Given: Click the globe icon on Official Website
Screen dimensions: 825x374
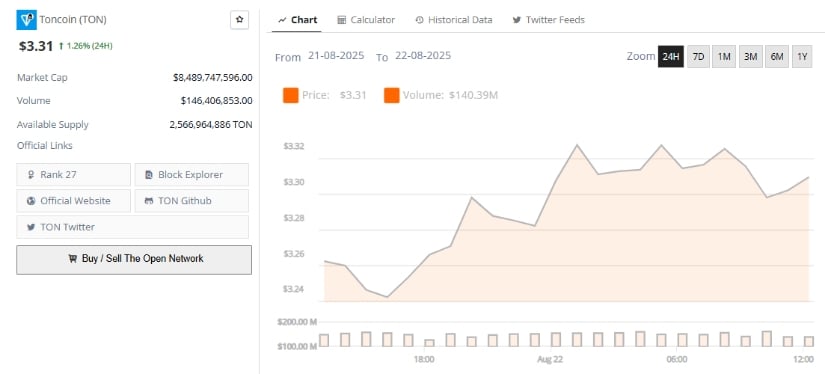Looking at the screenshot, I should point(31,201).
